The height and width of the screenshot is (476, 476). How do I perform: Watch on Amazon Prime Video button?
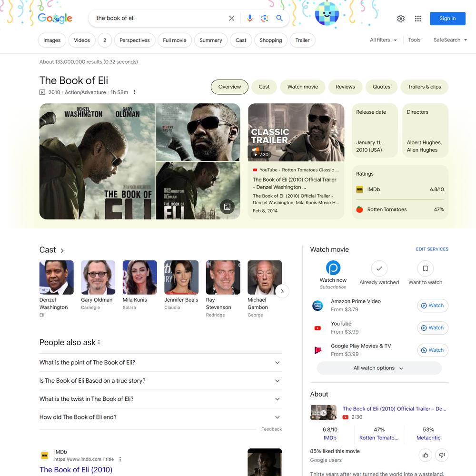[x=433, y=306]
